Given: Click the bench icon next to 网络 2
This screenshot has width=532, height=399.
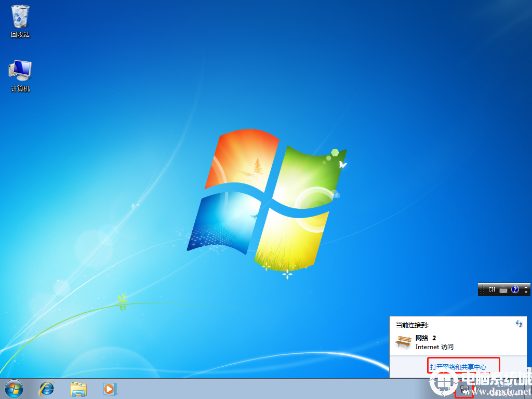Looking at the screenshot, I should (403, 342).
